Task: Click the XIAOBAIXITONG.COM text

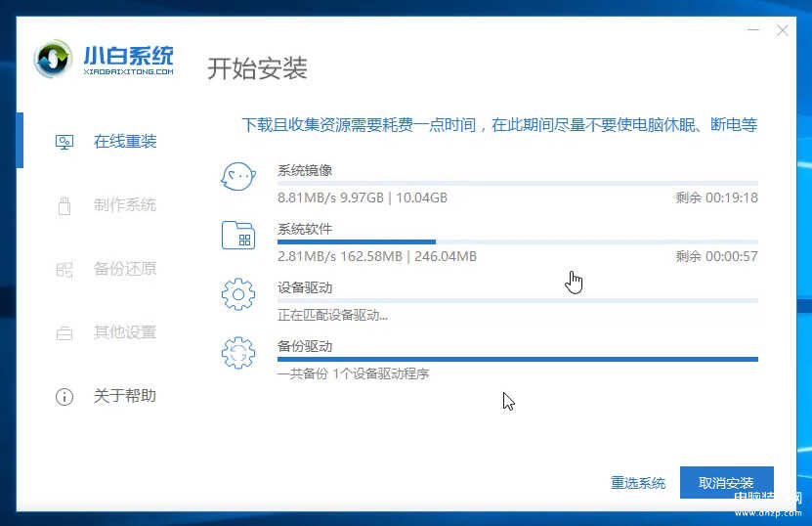Action: pyautogui.click(x=128, y=72)
